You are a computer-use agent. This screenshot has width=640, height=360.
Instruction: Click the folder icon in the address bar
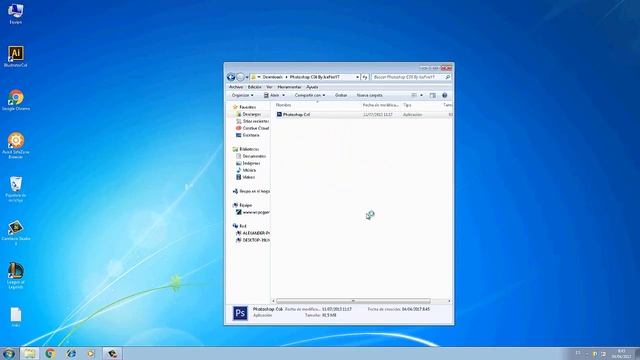click(253, 77)
